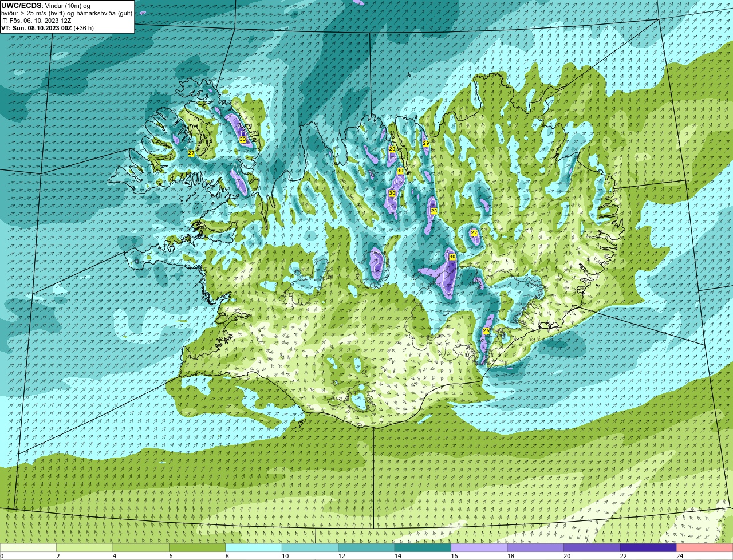Pick the dark indigo swatch between 22 and 24
The width and height of the screenshot is (733, 560).
pyautogui.click(x=648, y=548)
